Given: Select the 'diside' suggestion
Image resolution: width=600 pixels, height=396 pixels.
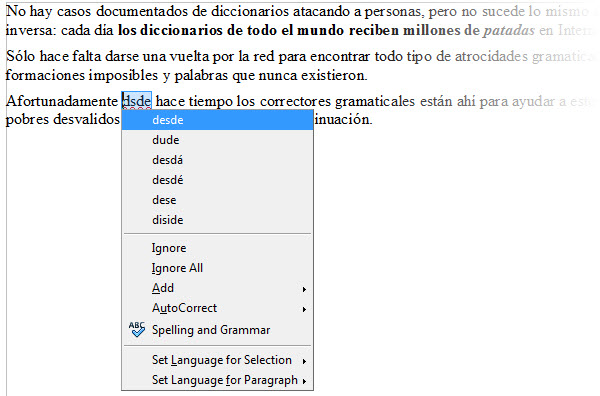Looking at the screenshot, I should click(x=217, y=220).
